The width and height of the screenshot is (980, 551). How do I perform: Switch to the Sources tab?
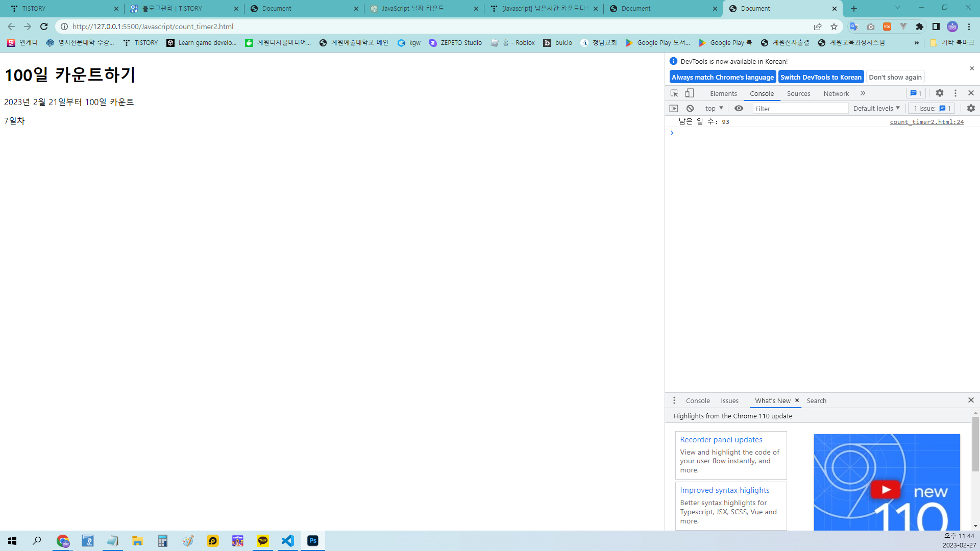click(798, 93)
